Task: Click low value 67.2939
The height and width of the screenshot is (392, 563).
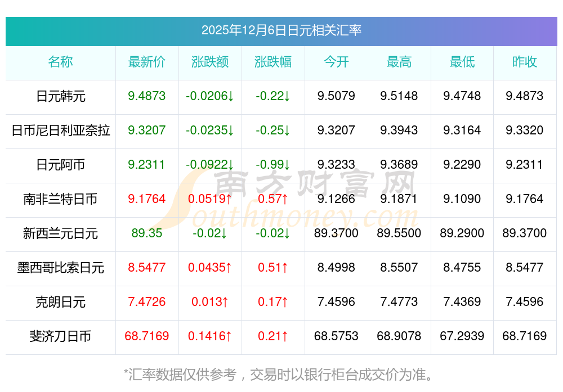Action: point(462,336)
